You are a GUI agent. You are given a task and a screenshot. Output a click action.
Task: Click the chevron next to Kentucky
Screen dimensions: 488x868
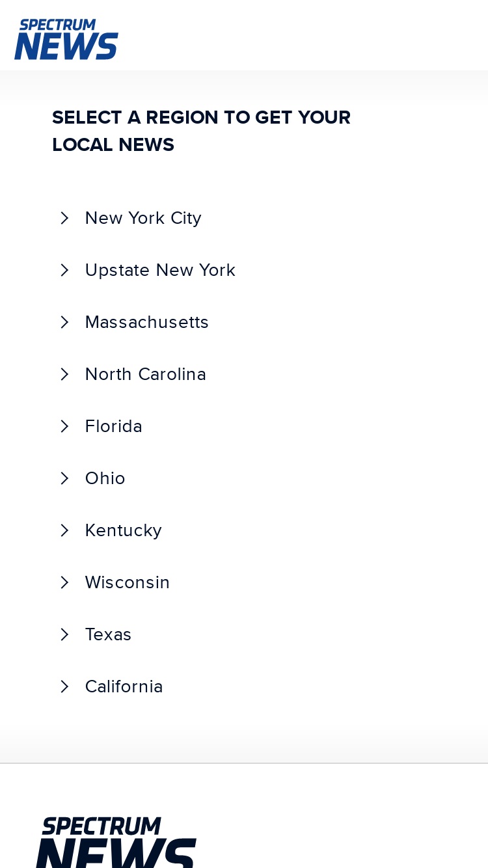tap(64, 530)
